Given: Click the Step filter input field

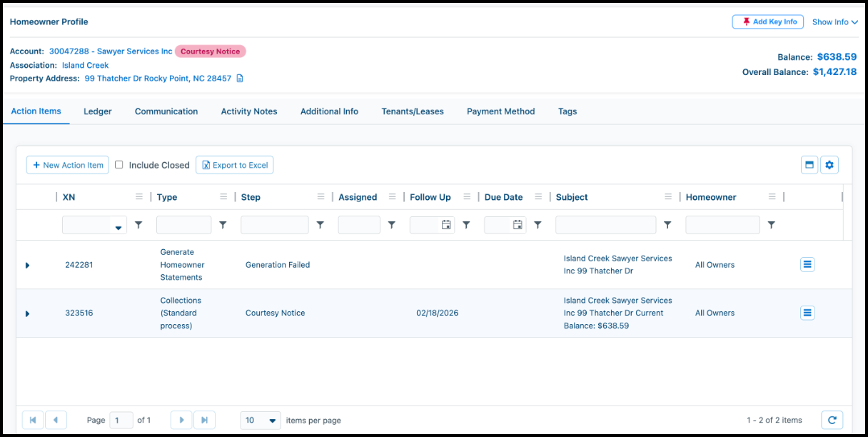Looking at the screenshot, I should [x=275, y=225].
